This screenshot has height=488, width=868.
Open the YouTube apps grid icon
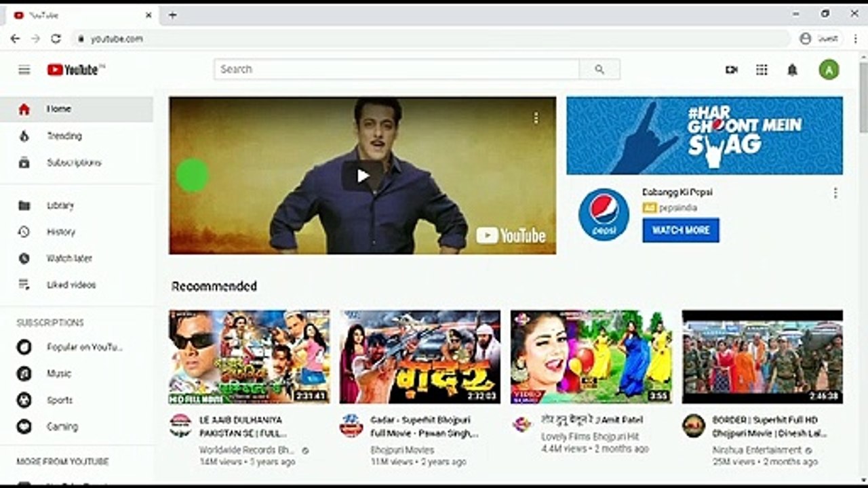coord(762,70)
